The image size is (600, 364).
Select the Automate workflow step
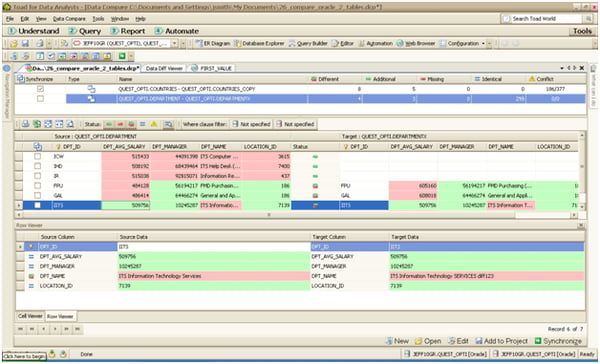[177, 31]
